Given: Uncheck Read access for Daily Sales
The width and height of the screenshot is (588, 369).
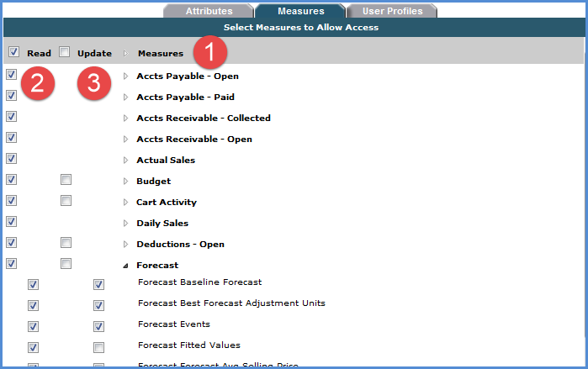Looking at the screenshot, I should click(x=11, y=222).
